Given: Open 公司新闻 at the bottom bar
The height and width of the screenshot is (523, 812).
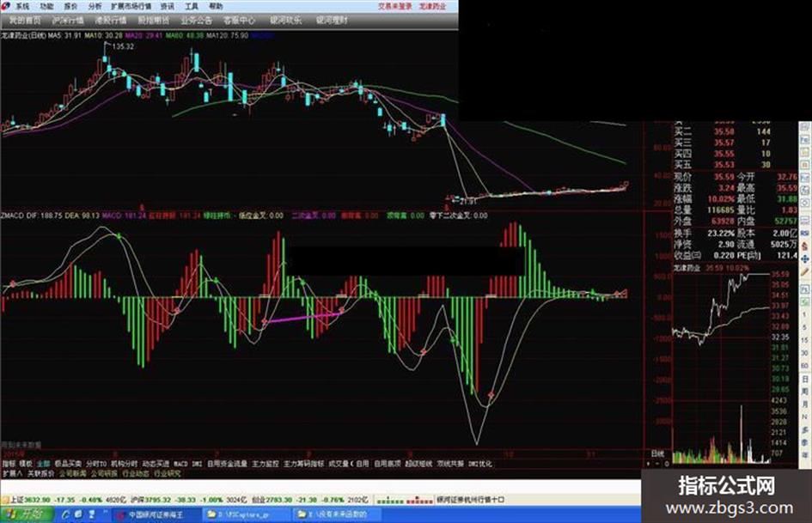Looking at the screenshot, I should coord(72,473).
